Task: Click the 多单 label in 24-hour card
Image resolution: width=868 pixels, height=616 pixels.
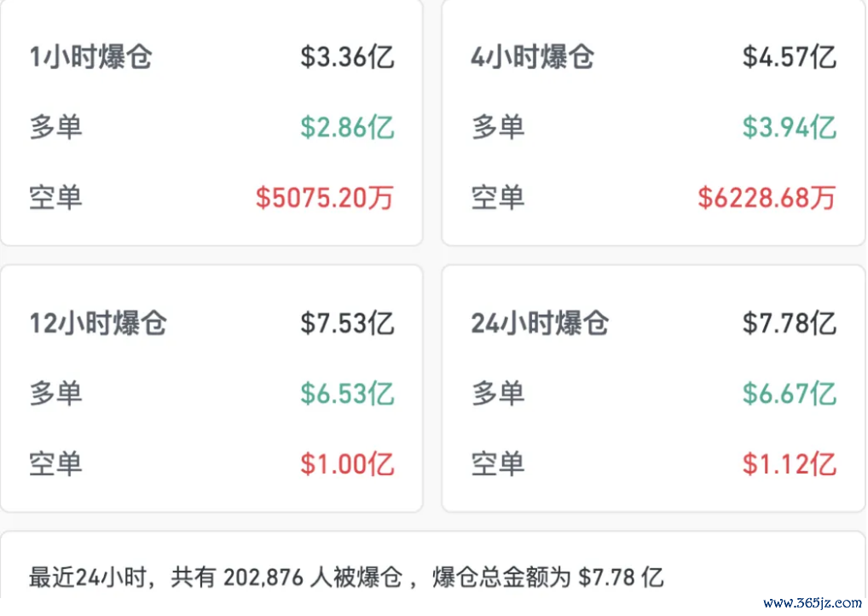Action: 498,394
